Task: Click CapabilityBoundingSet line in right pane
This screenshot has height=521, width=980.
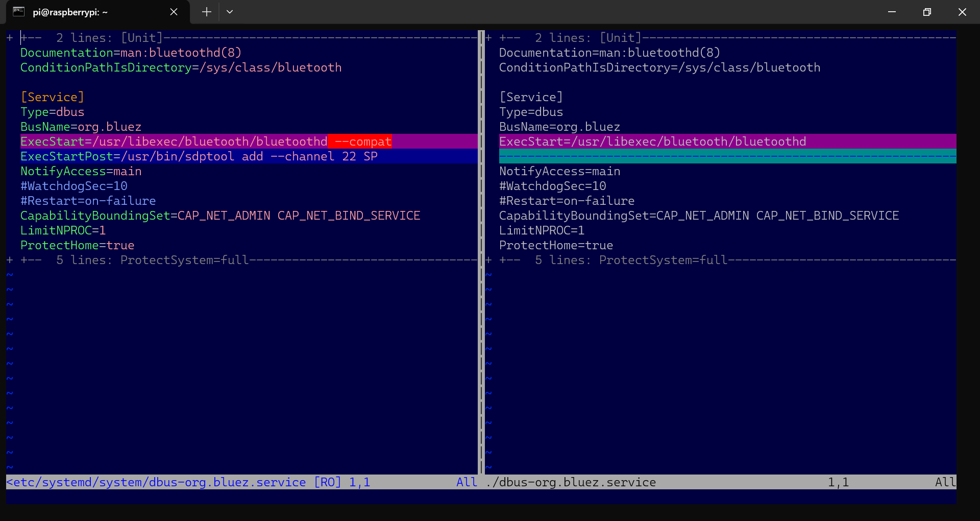Action: (699, 216)
